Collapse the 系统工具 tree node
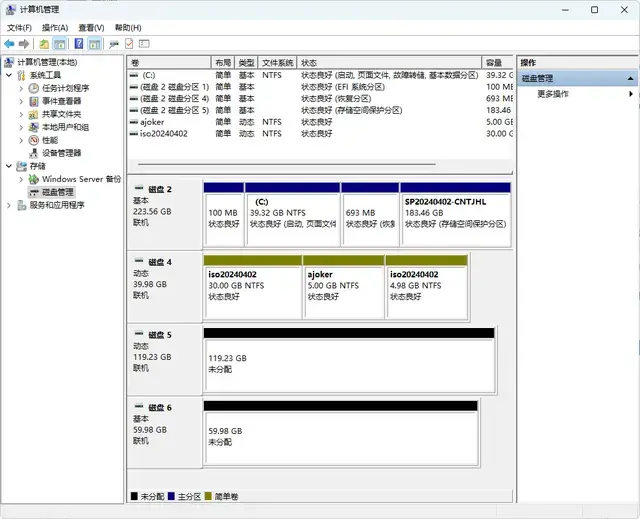 coord(10,75)
